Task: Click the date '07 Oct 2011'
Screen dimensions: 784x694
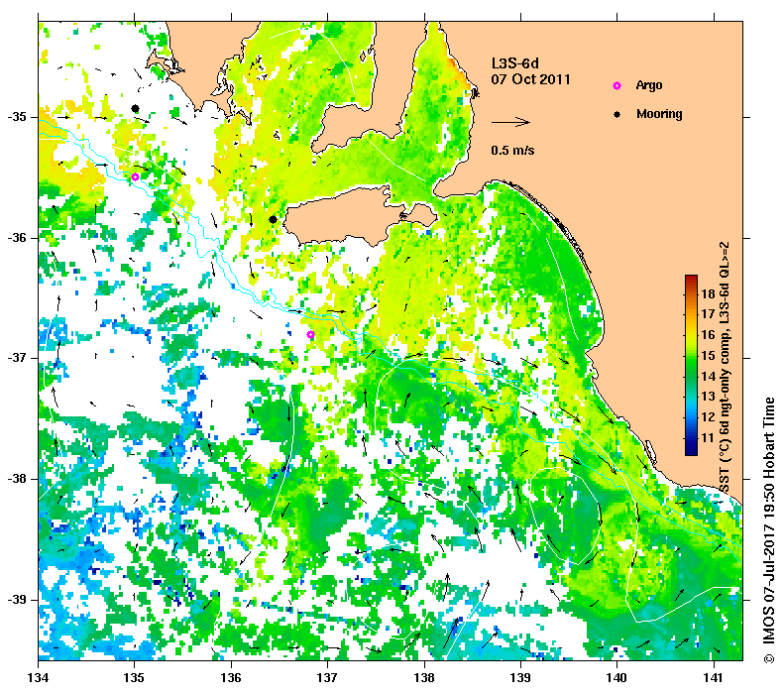Action: pos(530,79)
